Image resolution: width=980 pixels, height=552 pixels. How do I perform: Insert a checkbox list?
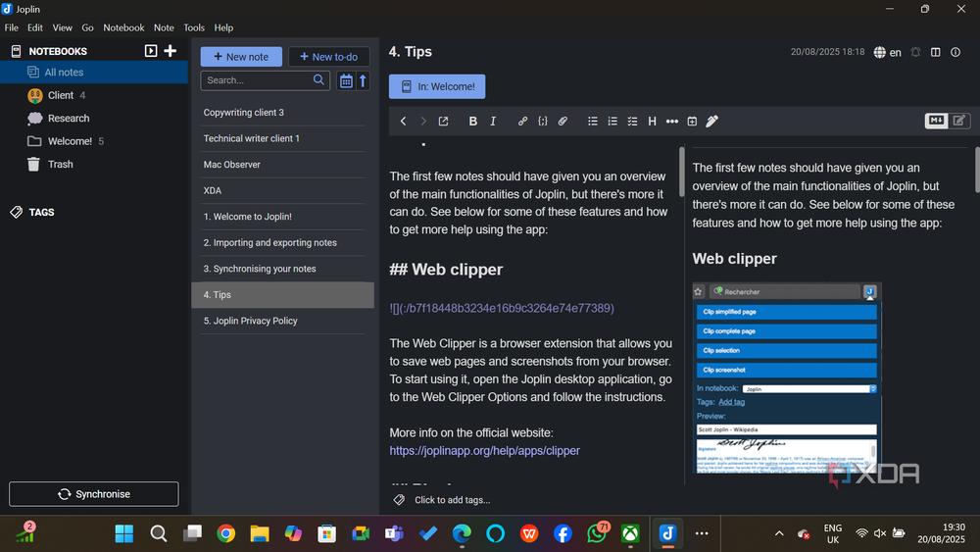632,122
